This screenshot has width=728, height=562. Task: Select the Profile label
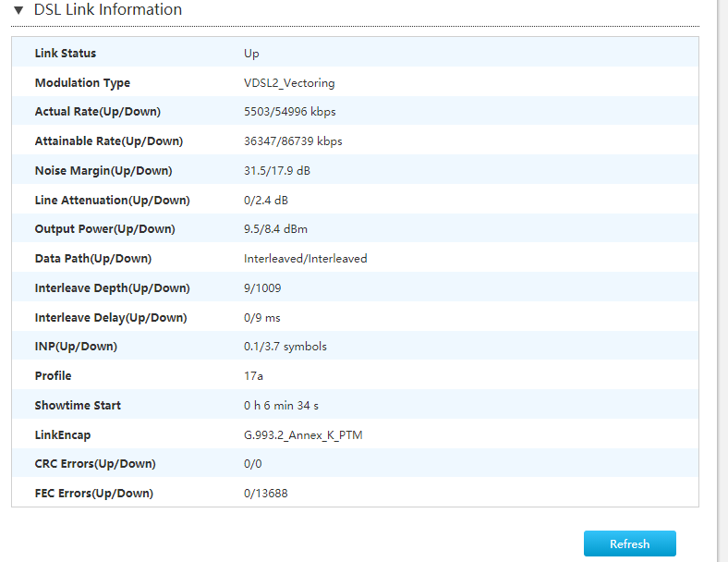[x=54, y=376]
